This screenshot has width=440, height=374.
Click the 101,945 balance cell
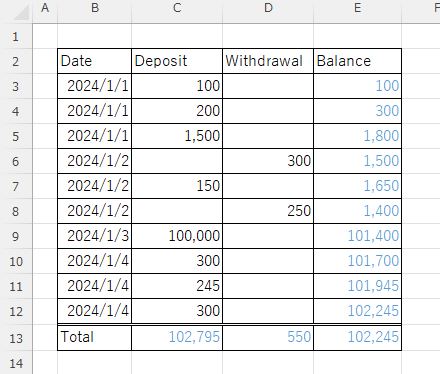tap(357, 286)
